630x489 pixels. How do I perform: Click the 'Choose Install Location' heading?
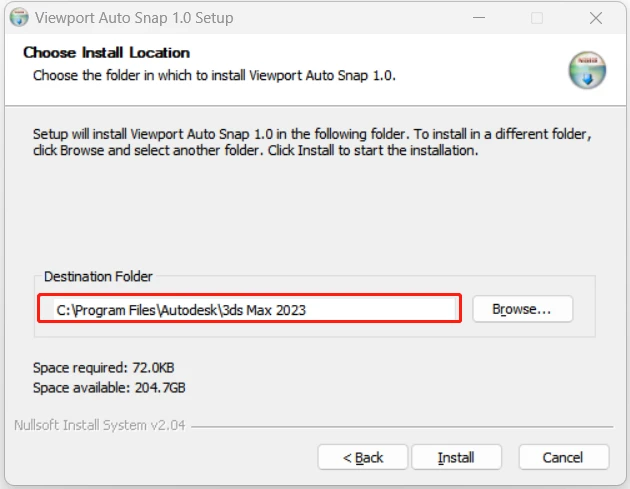pos(106,52)
